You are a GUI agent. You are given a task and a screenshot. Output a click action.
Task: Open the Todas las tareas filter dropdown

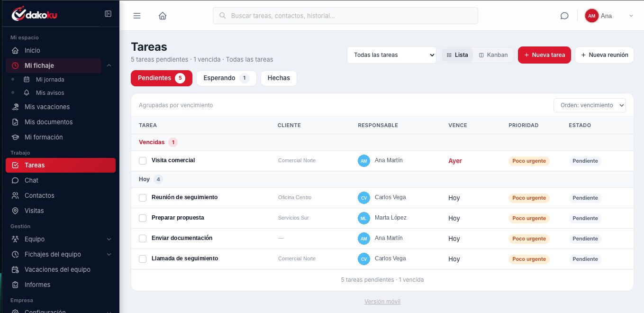(x=391, y=55)
